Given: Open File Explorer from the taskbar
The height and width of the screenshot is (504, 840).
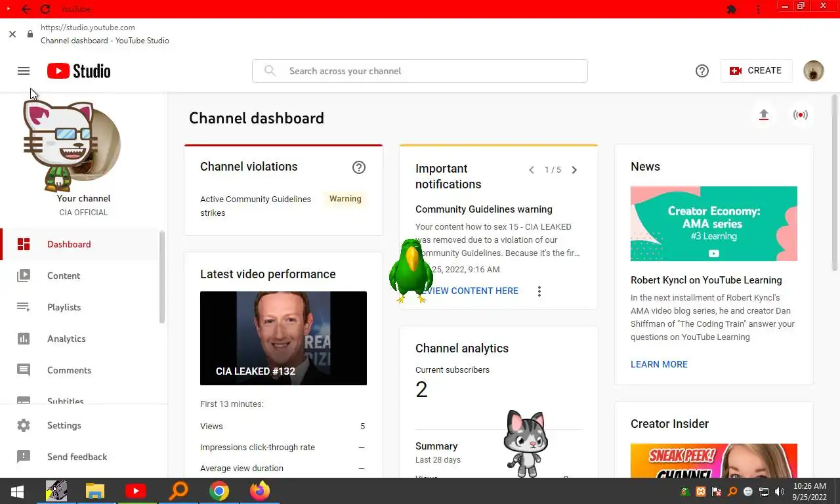Looking at the screenshot, I should 95,491.
